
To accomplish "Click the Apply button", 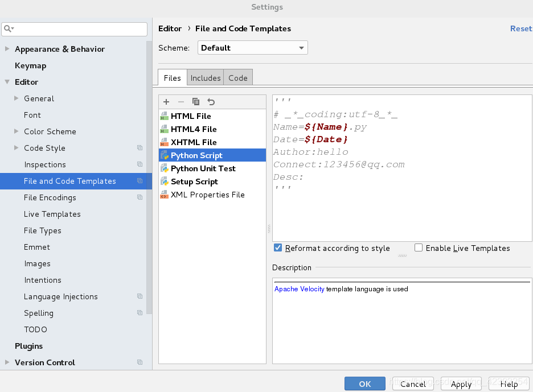I will point(461,383).
